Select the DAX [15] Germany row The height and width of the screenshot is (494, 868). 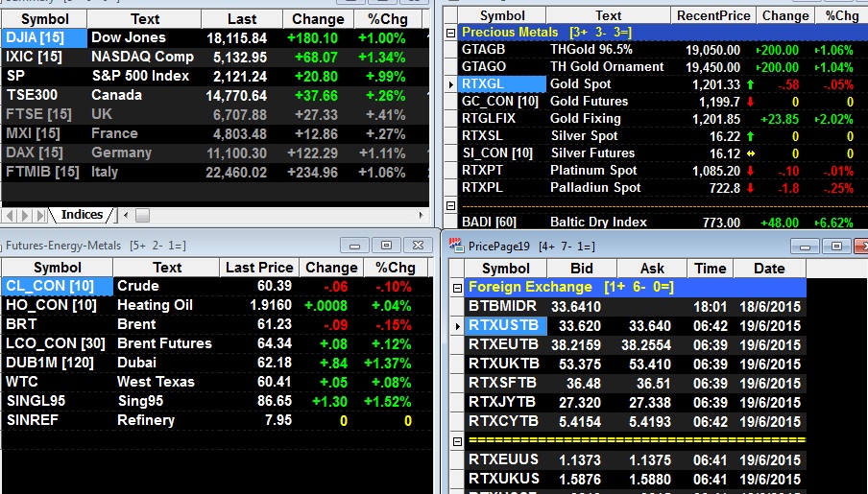click(215, 153)
